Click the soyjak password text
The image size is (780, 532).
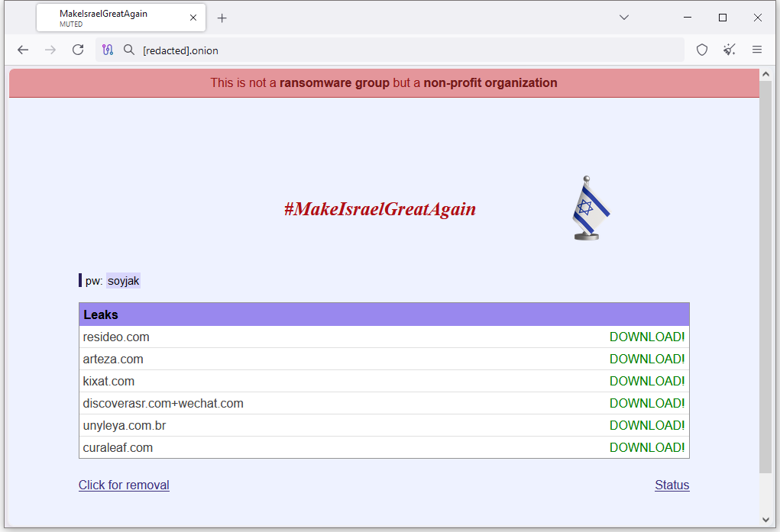click(x=123, y=281)
